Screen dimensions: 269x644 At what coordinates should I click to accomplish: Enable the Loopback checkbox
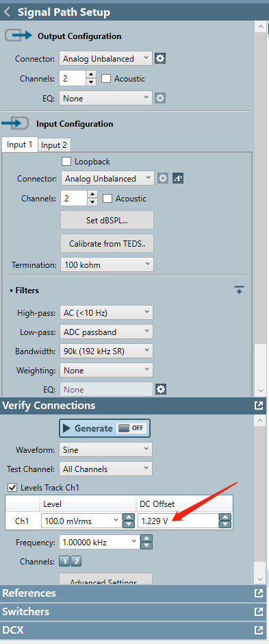click(x=66, y=162)
